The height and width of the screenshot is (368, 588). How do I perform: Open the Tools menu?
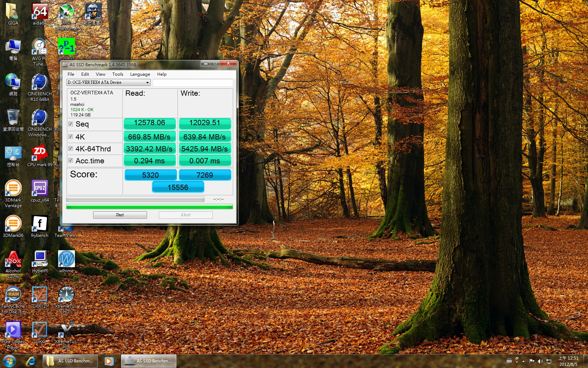(x=118, y=74)
